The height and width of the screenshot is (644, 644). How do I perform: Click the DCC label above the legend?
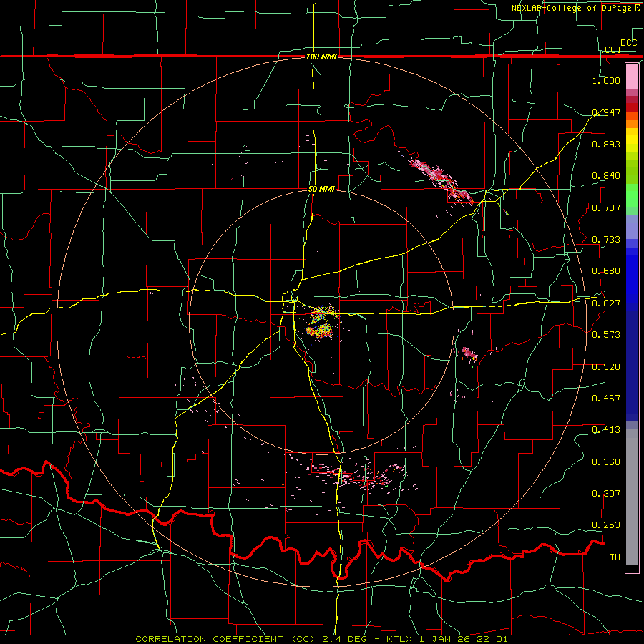coord(628,43)
